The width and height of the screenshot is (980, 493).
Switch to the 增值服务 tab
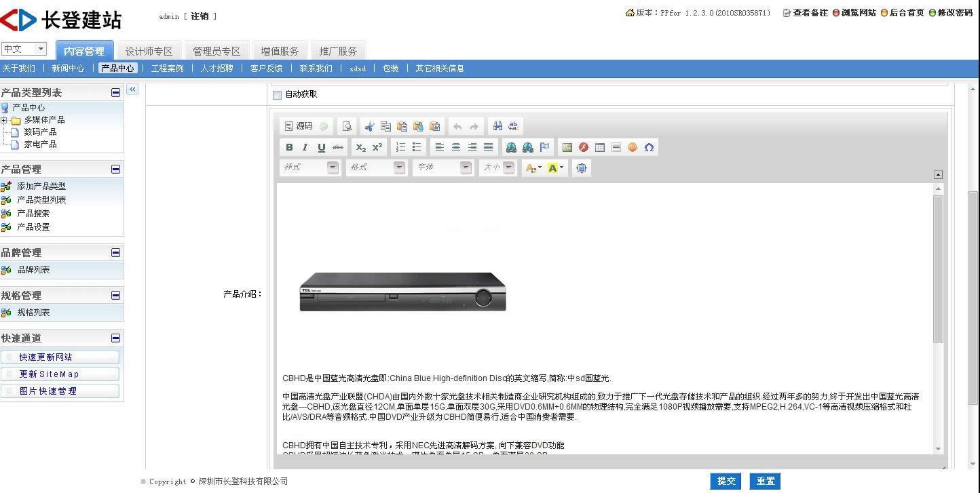280,51
